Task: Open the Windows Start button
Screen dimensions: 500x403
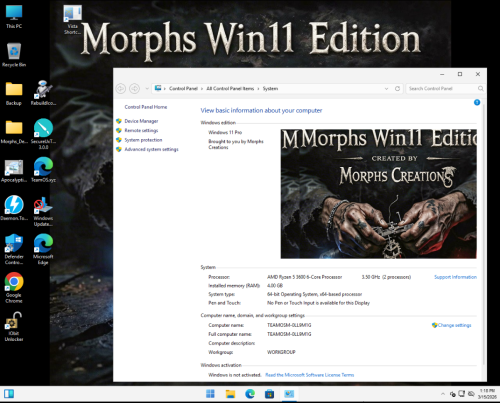Action: click(x=210, y=394)
